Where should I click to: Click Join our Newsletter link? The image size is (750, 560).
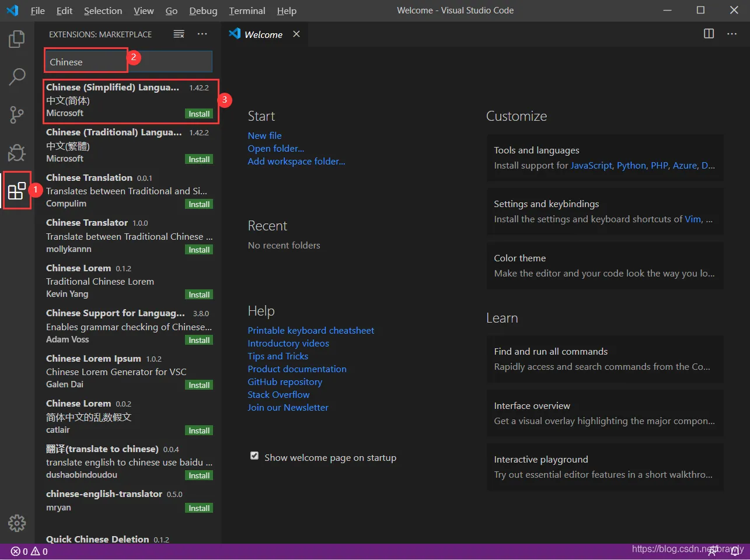click(288, 407)
